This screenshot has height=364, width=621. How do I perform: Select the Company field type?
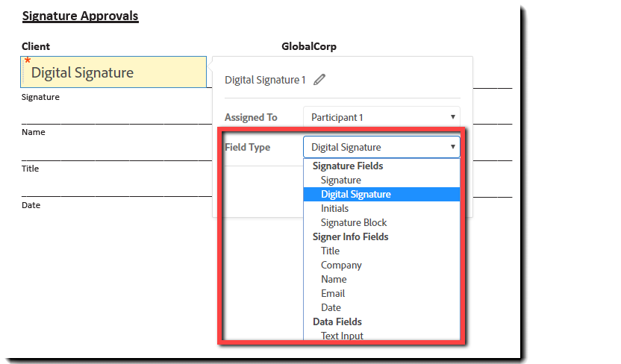(x=341, y=265)
